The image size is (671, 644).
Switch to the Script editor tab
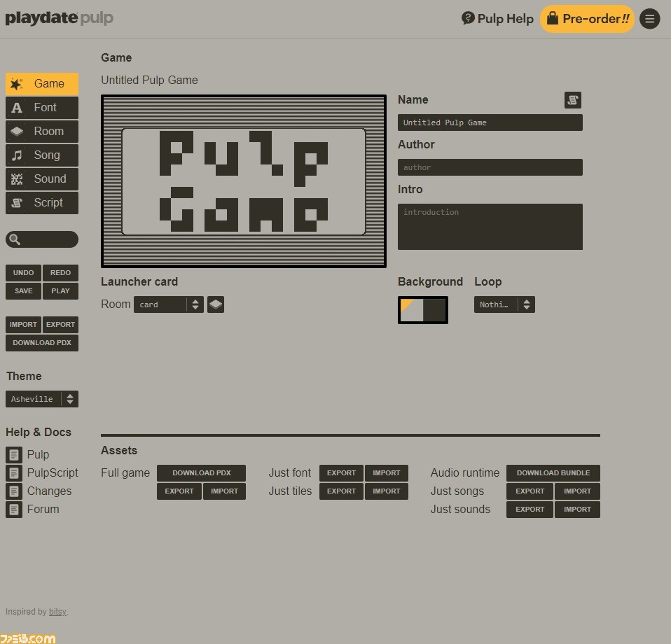click(x=42, y=203)
